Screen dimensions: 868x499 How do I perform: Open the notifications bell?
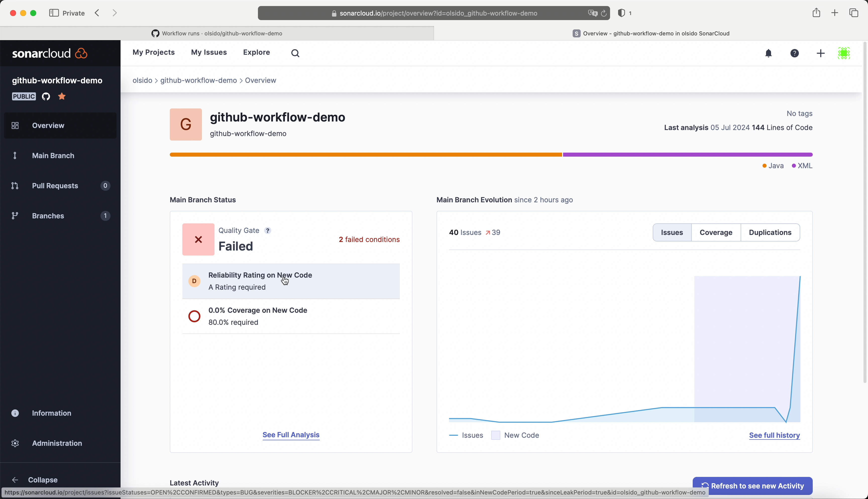pyautogui.click(x=768, y=53)
